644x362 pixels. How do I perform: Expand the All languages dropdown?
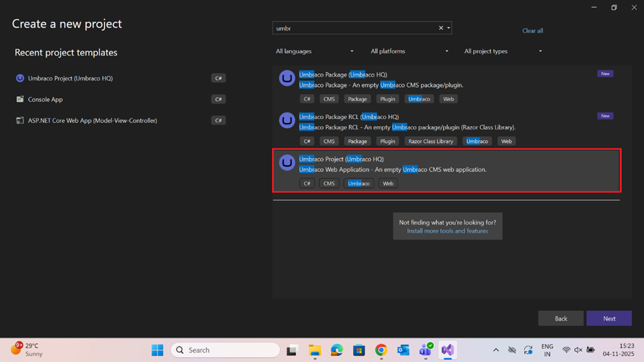click(314, 51)
